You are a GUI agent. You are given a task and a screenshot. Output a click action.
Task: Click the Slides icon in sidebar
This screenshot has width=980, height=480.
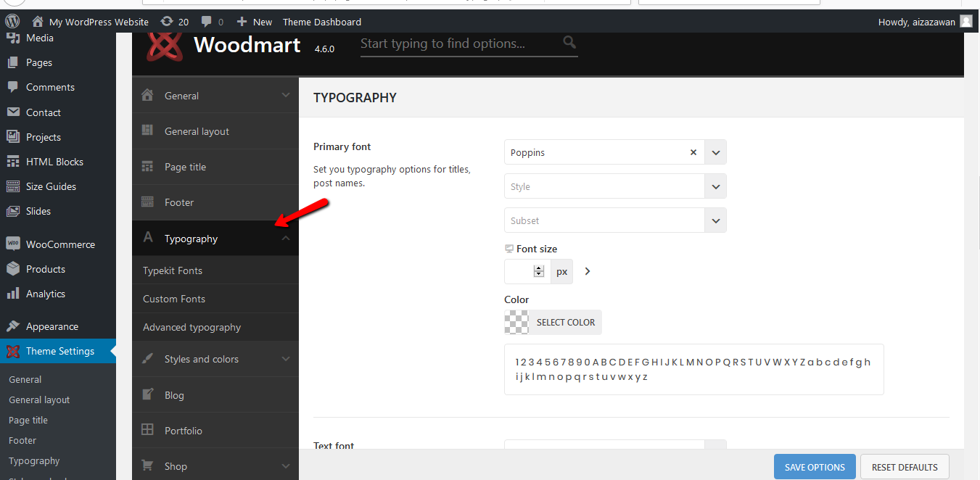point(13,211)
